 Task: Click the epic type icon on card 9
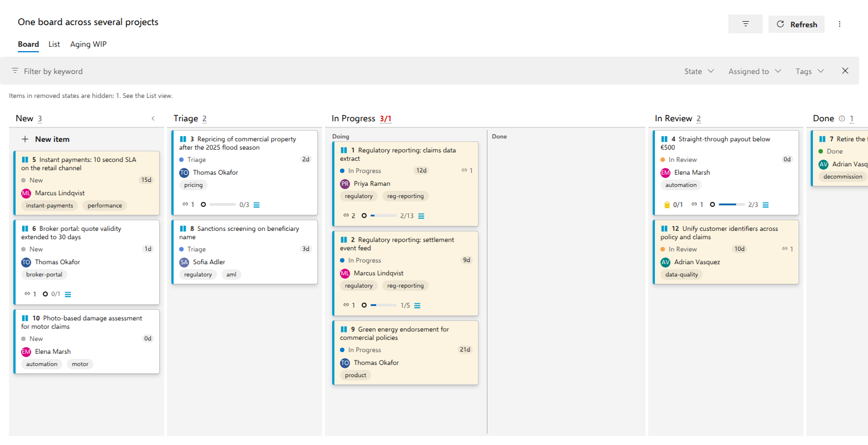coord(344,329)
